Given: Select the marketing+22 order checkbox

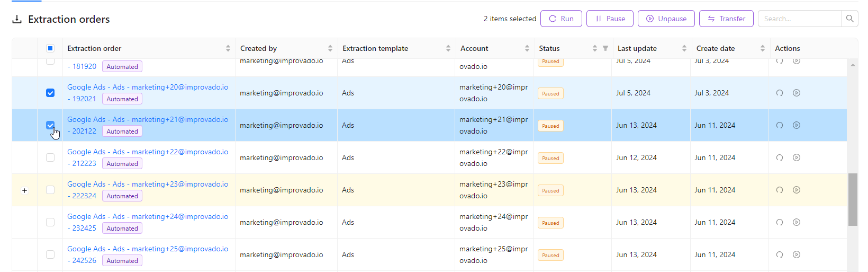Looking at the screenshot, I should [x=50, y=158].
